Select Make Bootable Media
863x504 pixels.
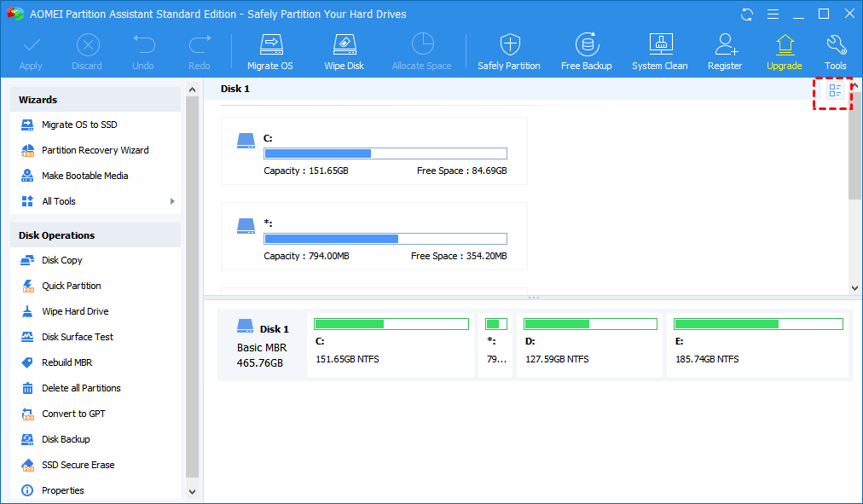click(84, 176)
